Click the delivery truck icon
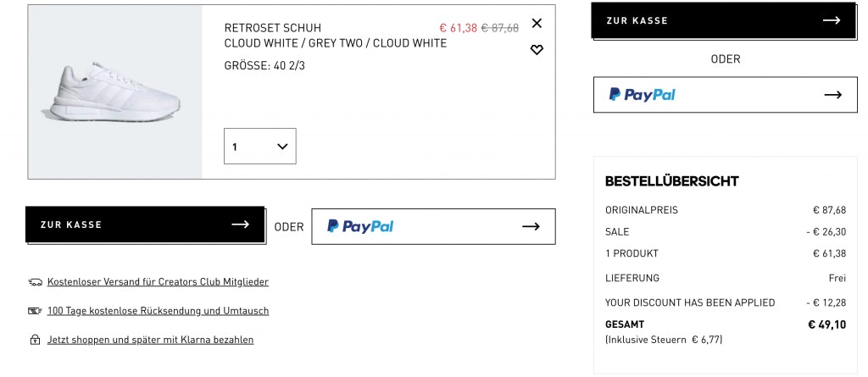 (x=35, y=282)
